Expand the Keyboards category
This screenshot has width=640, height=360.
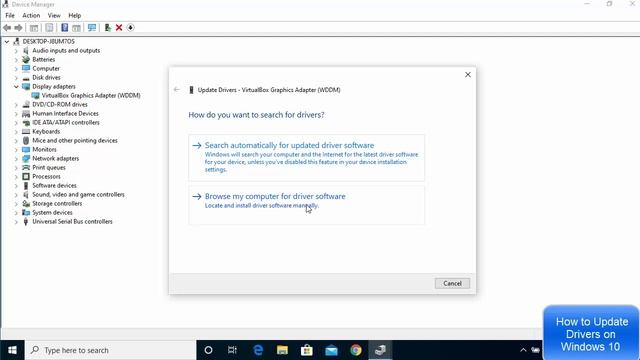pyautogui.click(x=16, y=131)
